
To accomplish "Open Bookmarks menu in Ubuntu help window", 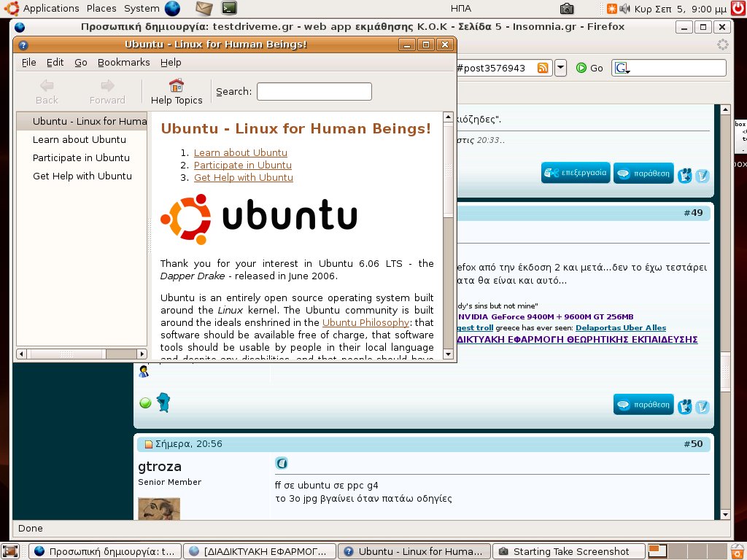I will 123,63.
